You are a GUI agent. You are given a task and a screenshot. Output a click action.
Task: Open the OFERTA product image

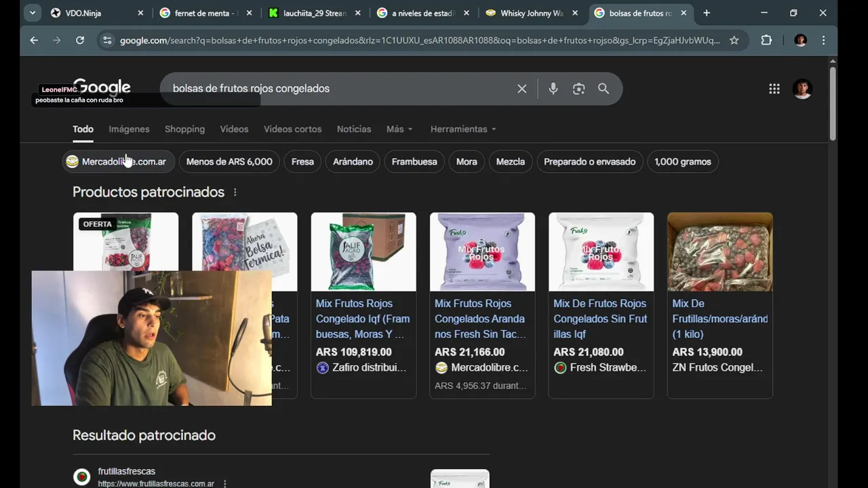126,242
